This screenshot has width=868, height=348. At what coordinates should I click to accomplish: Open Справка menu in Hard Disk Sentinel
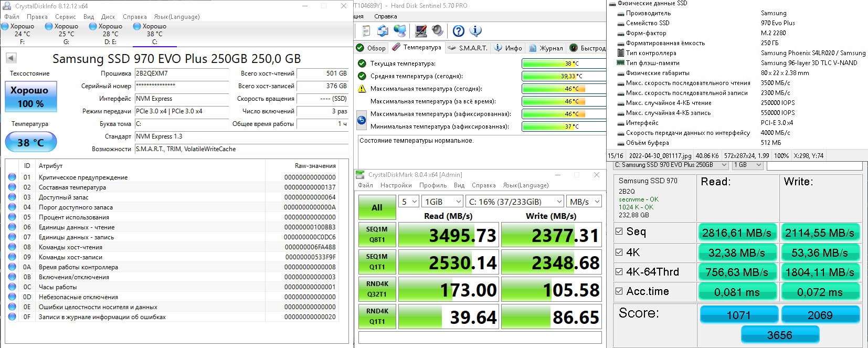[x=386, y=16]
